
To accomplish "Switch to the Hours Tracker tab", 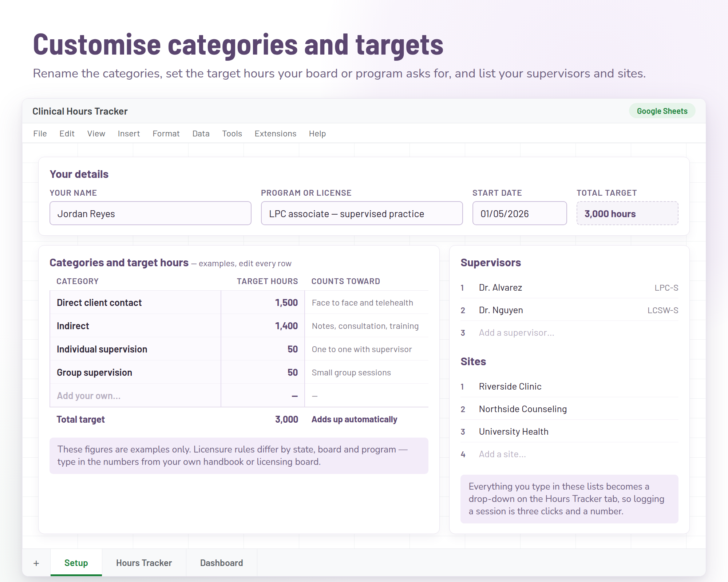I will click(x=144, y=563).
